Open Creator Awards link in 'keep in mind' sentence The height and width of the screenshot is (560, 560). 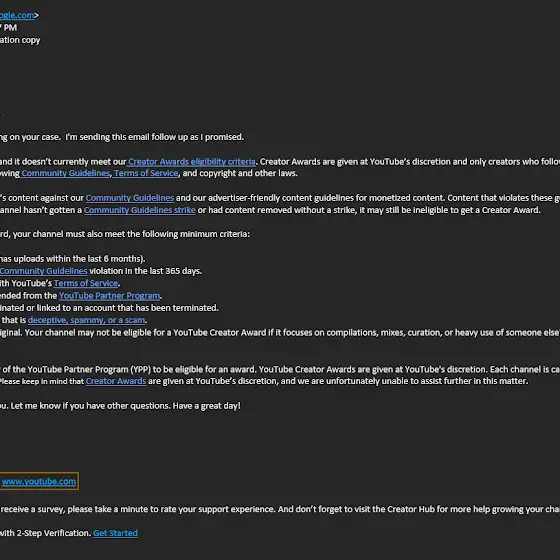click(116, 381)
